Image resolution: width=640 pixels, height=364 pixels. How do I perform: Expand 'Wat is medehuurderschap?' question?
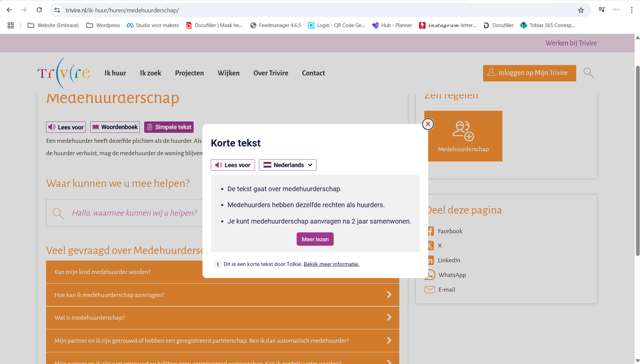(222, 318)
